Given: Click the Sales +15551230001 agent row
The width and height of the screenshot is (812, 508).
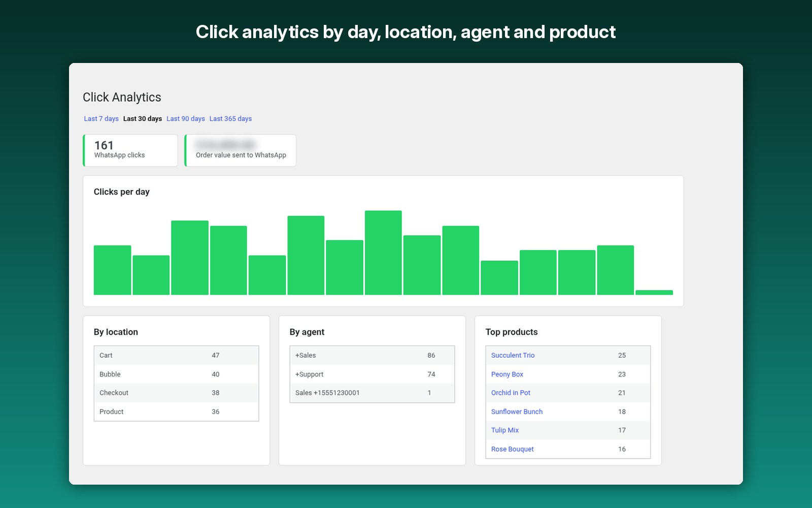Looking at the screenshot, I should [372, 393].
